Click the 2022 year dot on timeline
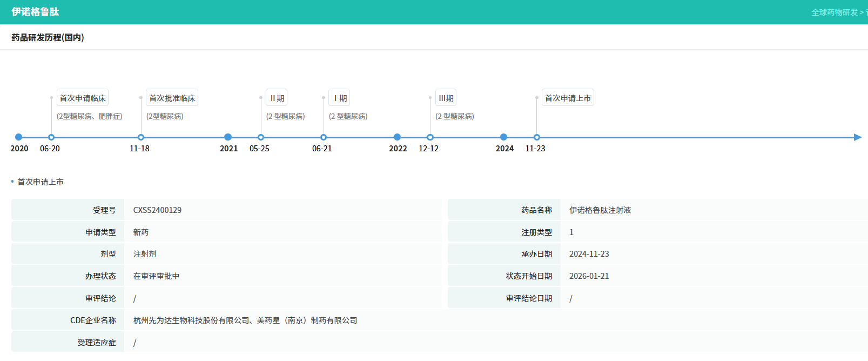Image resolution: width=868 pixels, height=361 pixels. point(398,137)
